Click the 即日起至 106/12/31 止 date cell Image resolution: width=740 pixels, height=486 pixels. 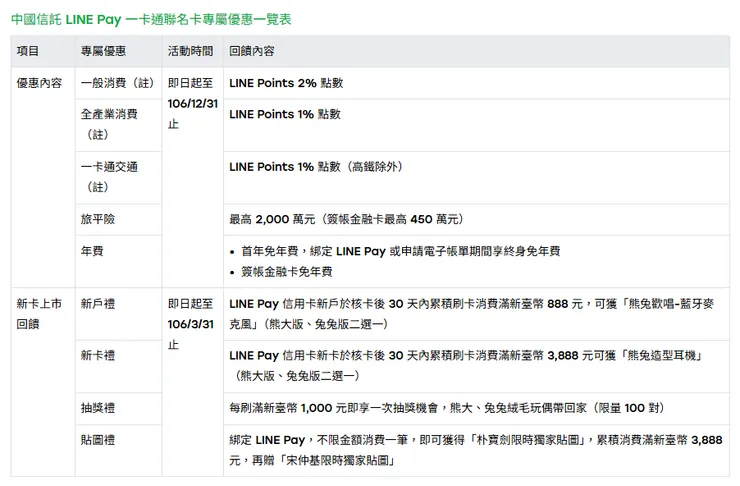pyautogui.click(x=193, y=177)
